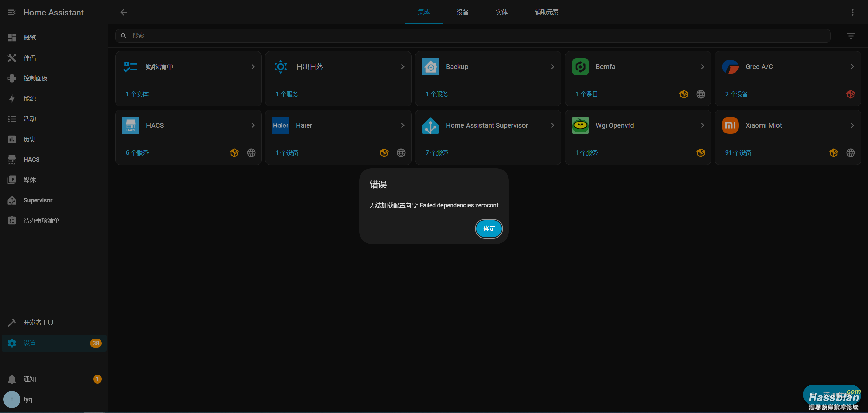Click the back arrow icon
This screenshot has height=413, width=868.
[124, 12]
